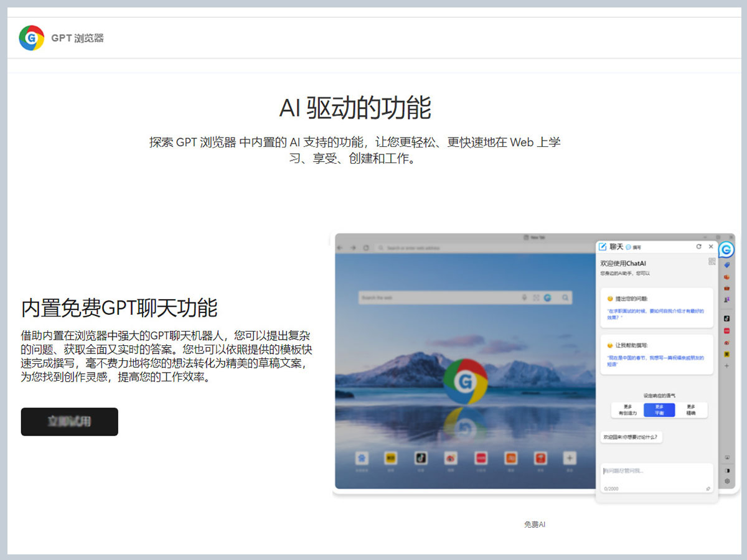Viewport: 747px width, 560px height.
Task: Open the yellow shortcut tile on the new tab page
Action: [x=391, y=458]
